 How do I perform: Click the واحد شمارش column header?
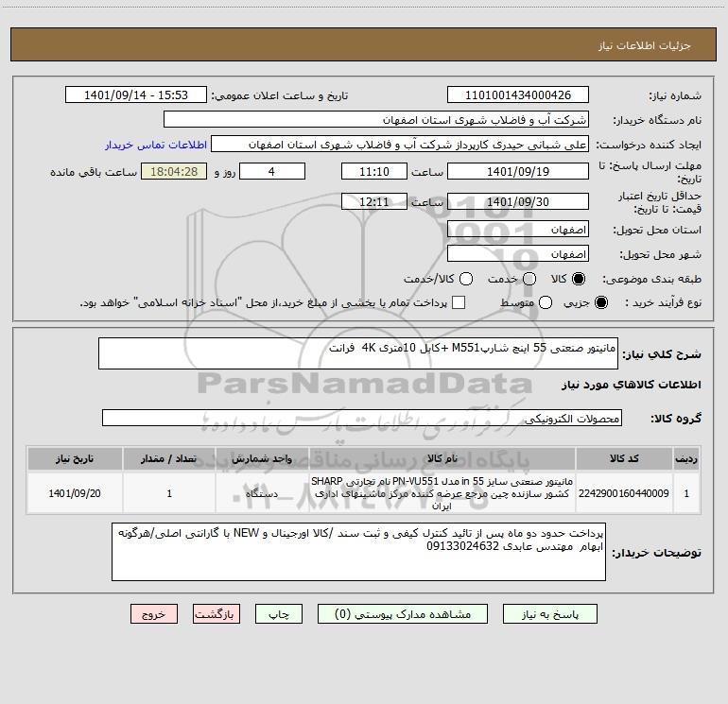(262, 458)
